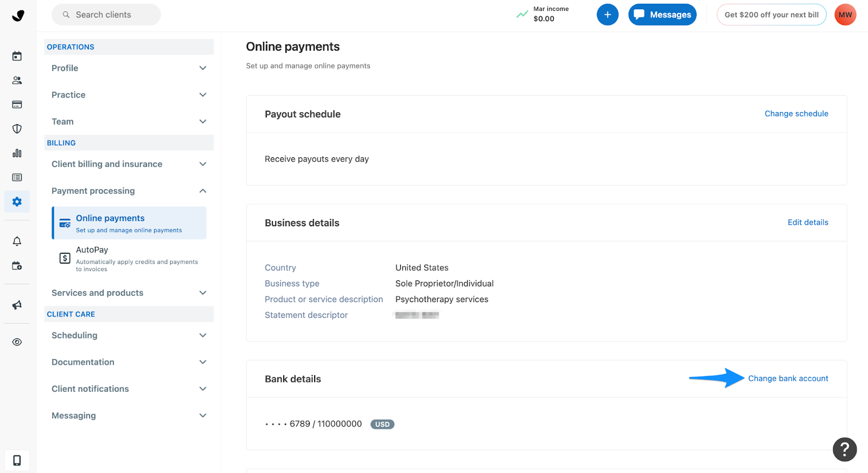Click the Change bank account link
This screenshot has width=868, height=473.
(x=788, y=379)
